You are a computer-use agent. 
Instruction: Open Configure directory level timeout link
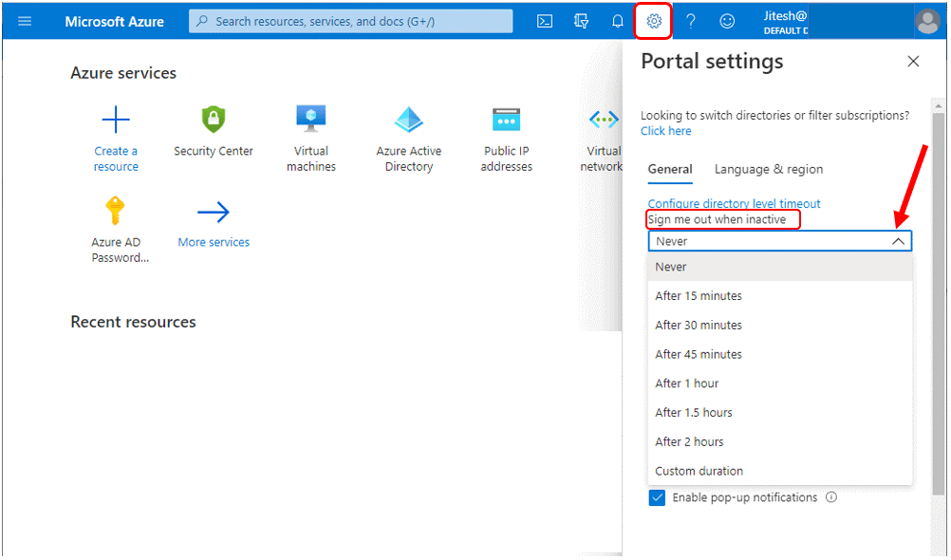pos(734,203)
